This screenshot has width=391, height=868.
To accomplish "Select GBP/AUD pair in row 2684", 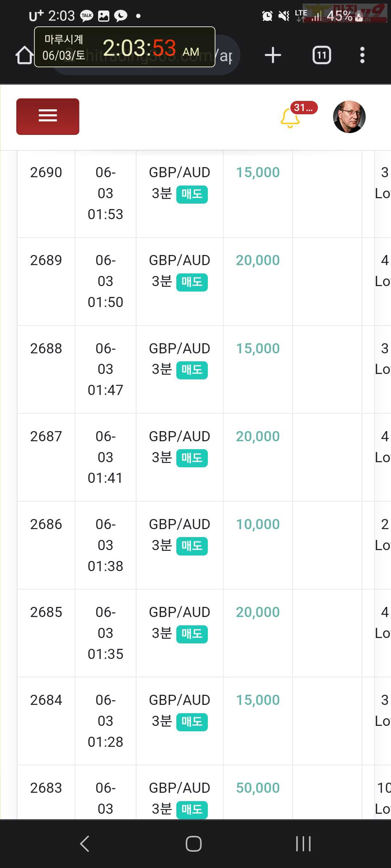I will pyautogui.click(x=180, y=700).
